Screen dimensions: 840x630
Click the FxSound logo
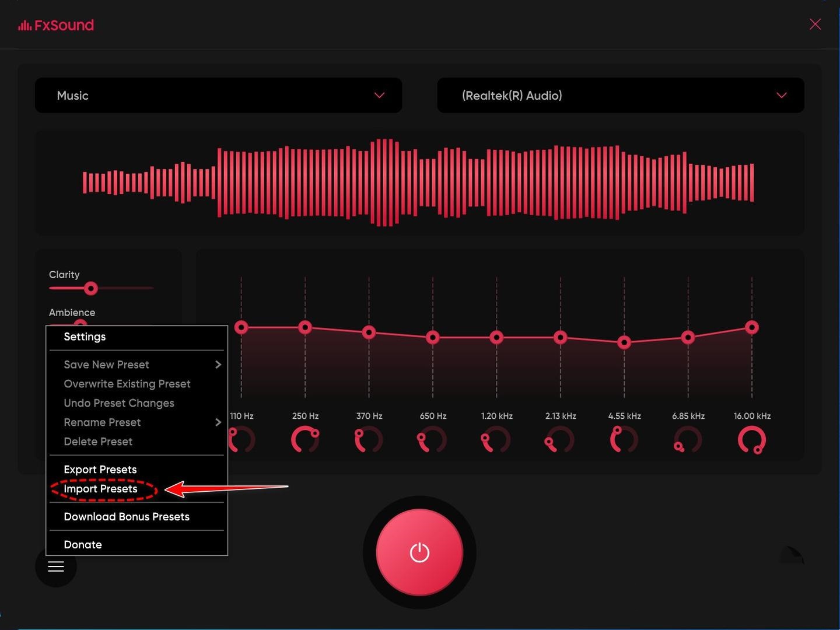(x=56, y=24)
